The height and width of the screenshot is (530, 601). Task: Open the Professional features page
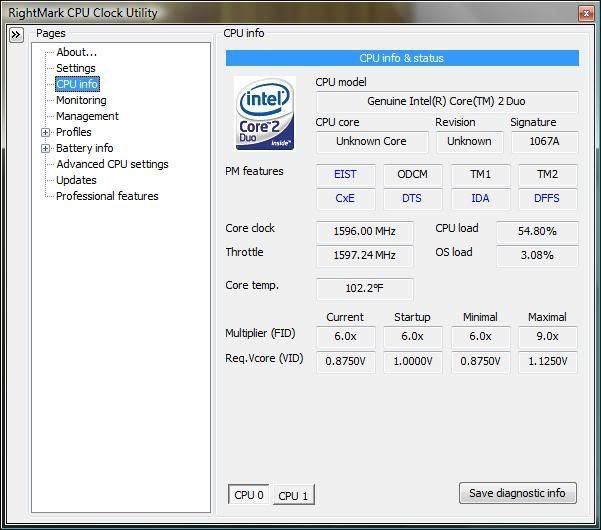107,196
